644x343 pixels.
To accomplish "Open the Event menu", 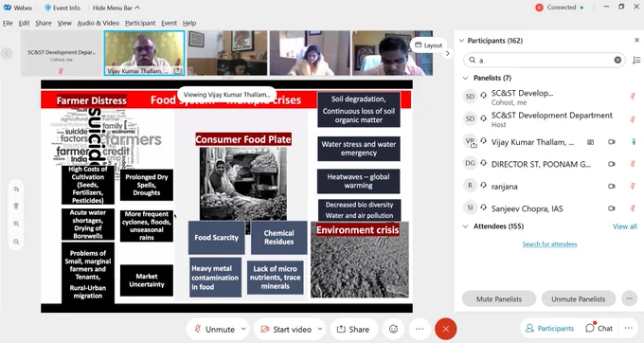I will tap(169, 23).
